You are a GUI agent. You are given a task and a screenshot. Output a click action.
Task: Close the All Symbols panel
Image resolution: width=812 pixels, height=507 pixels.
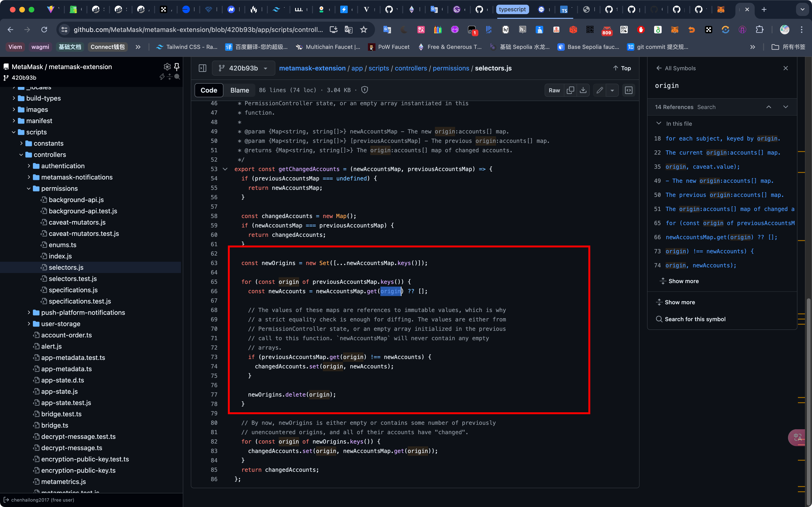785,68
